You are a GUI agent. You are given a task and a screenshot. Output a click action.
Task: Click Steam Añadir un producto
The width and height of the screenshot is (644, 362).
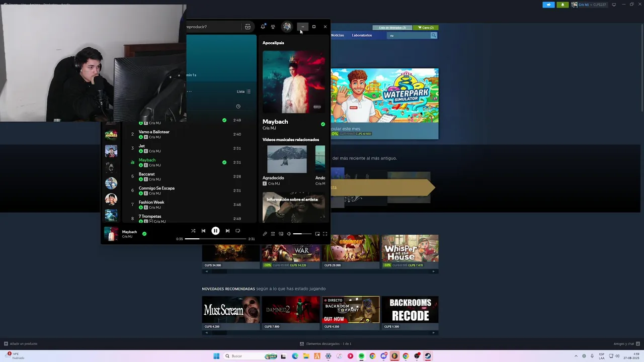(21, 344)
